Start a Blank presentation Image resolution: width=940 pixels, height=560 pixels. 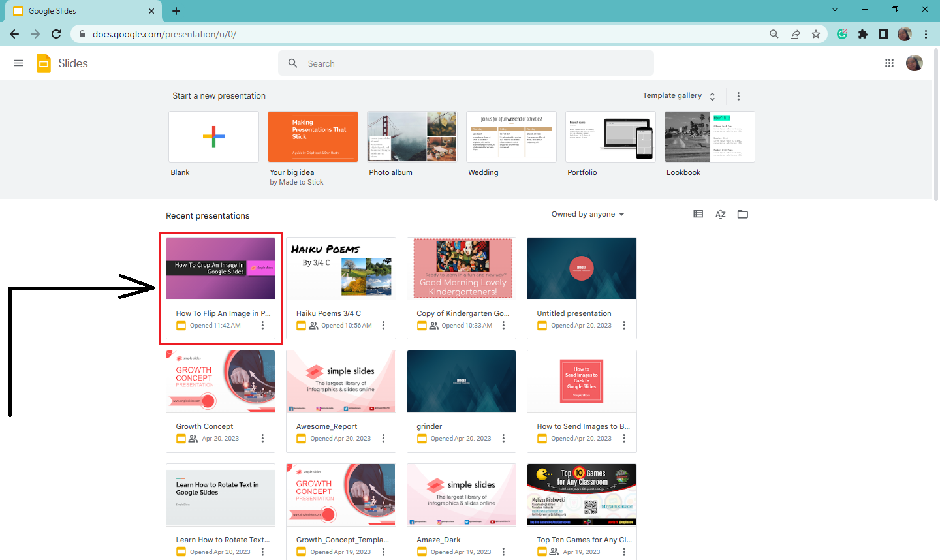click(213, 136)
